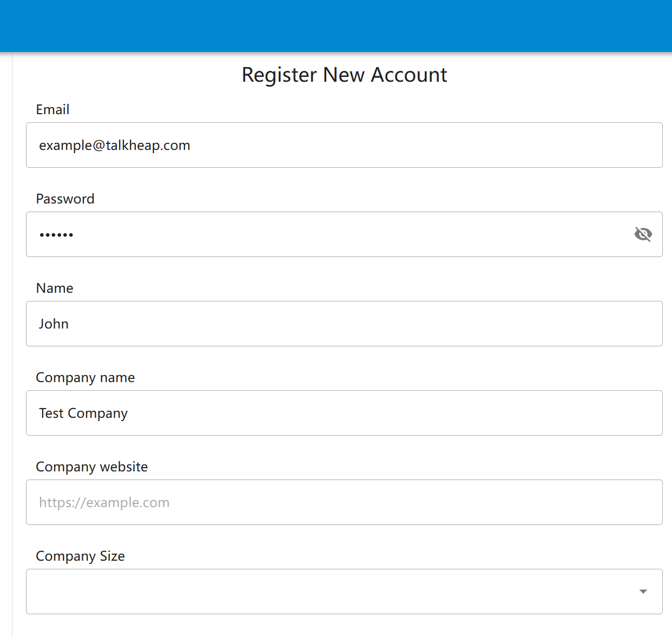Click the crossed-out eye in the Password field
Screen dimensions: 672x637
click(643, 234)
